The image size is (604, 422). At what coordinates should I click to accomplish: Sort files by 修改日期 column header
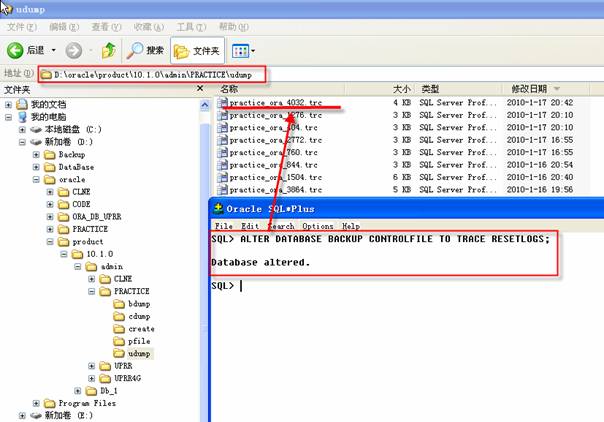pyautogui.click(x=545, y=89)
